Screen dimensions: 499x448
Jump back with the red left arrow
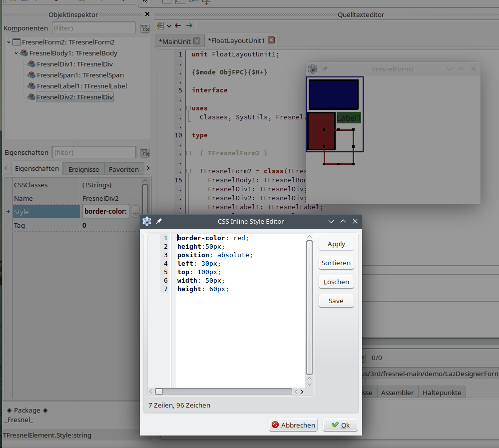(178, 25)
